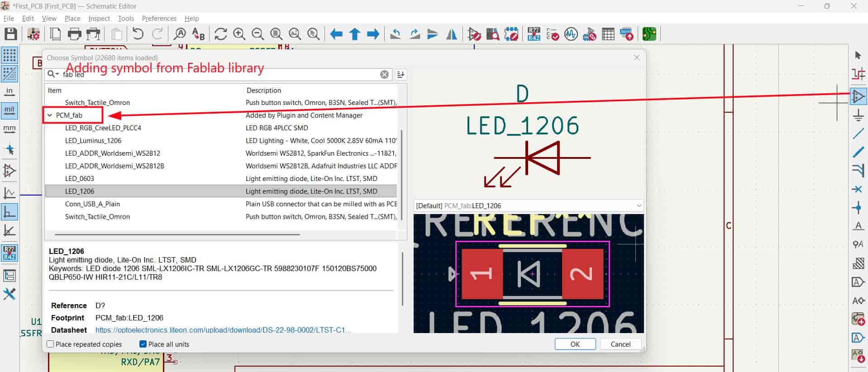The image size is (868, 372).
Task: Open the sort mode button beside search
Action: coord(401,74)
